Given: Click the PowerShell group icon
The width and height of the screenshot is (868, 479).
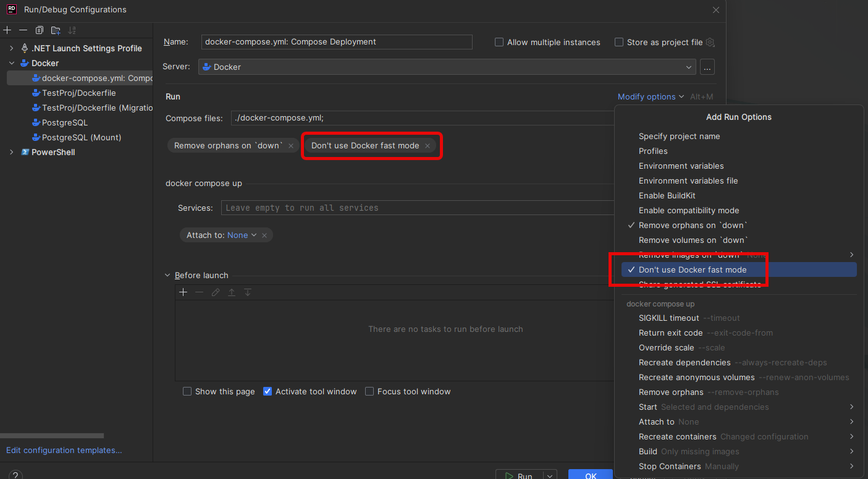Looking at the screenshot, I should point(25,152).
